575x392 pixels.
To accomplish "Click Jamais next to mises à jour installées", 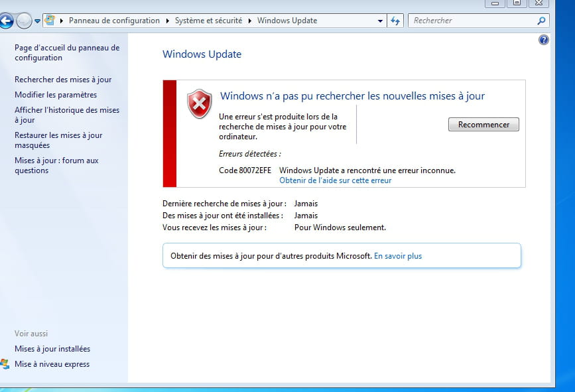I will tap(306, 216).
